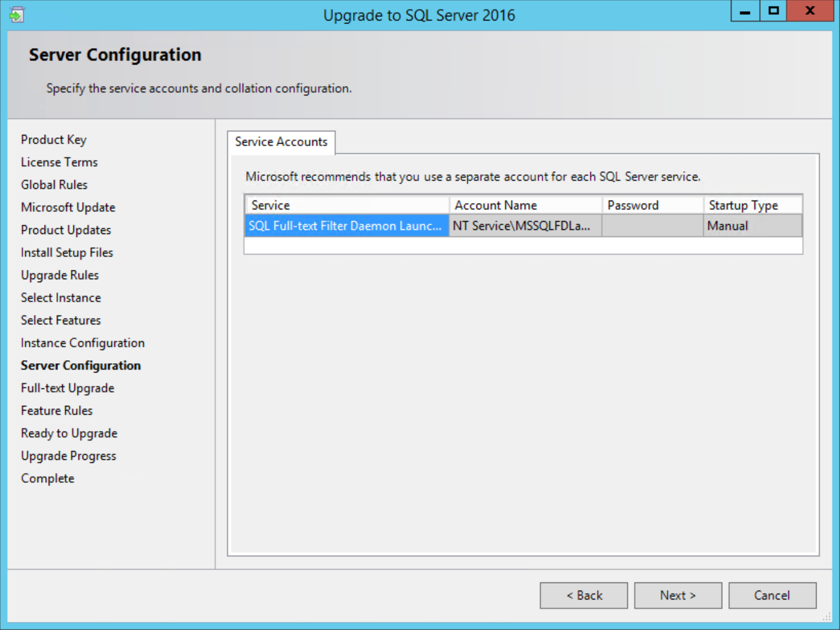The width and height of the screenshot is (840, 630).
Task: Select License Terms step in sidebar
Action: click(x=59, y=162)
